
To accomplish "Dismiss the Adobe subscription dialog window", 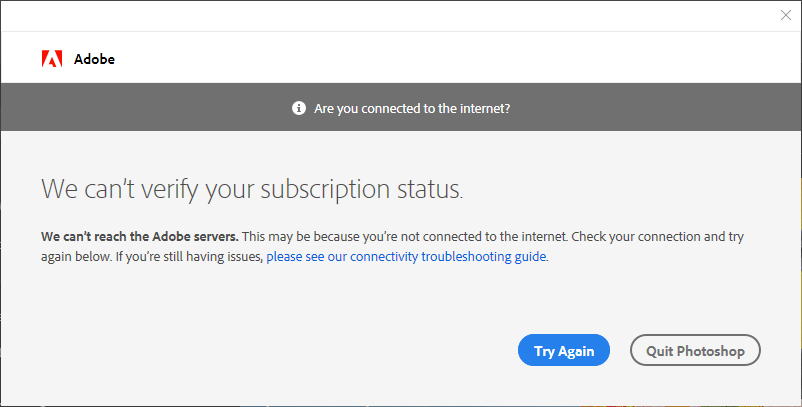I will pos(786,15).
